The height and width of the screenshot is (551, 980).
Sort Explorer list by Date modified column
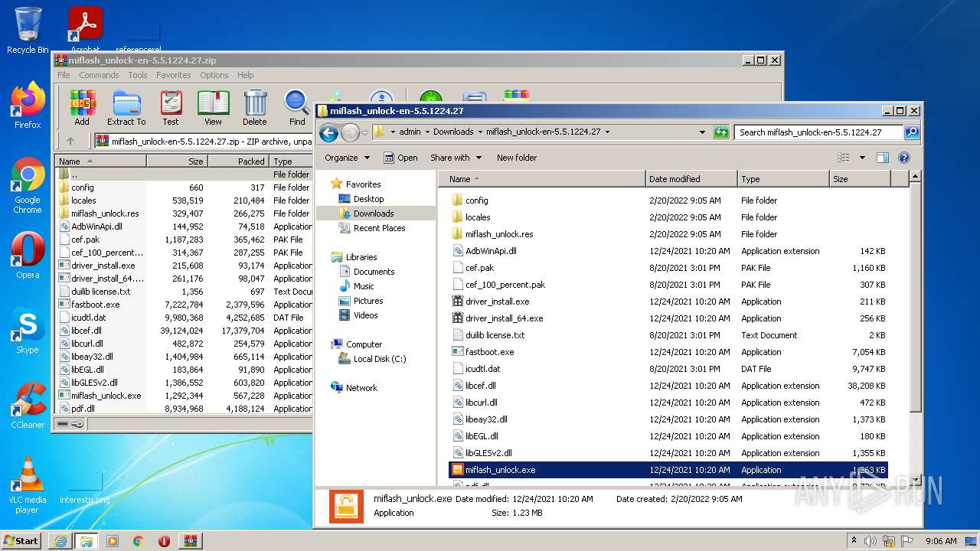pyautogui.click(x=691, y=179)
